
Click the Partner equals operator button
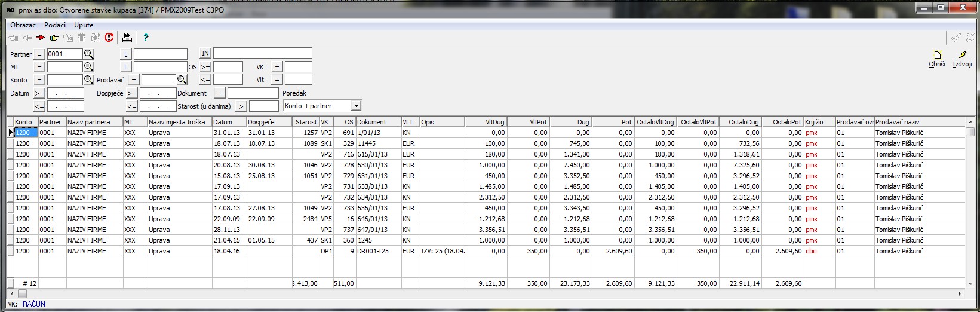pos(39,54)
